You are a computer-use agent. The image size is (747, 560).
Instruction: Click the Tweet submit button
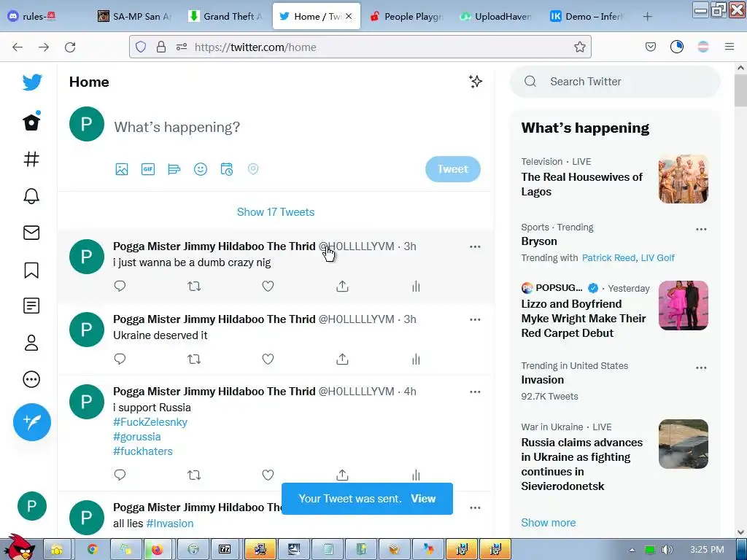tap(452, 169)
